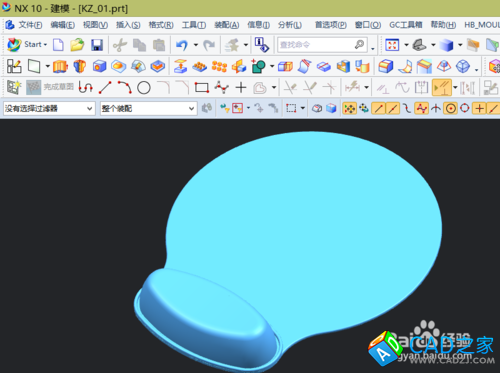Toggle the Control Point snap option

coord(407,108)
